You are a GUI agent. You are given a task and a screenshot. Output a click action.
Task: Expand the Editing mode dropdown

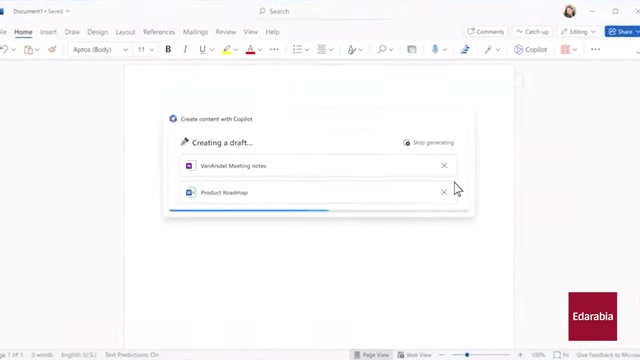point(578,31)
